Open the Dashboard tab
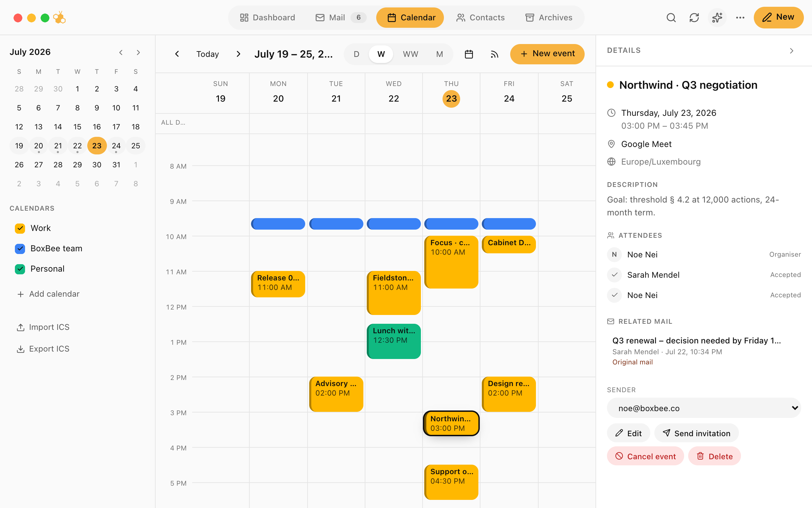The image size is (812, 508). pos(267,18)
